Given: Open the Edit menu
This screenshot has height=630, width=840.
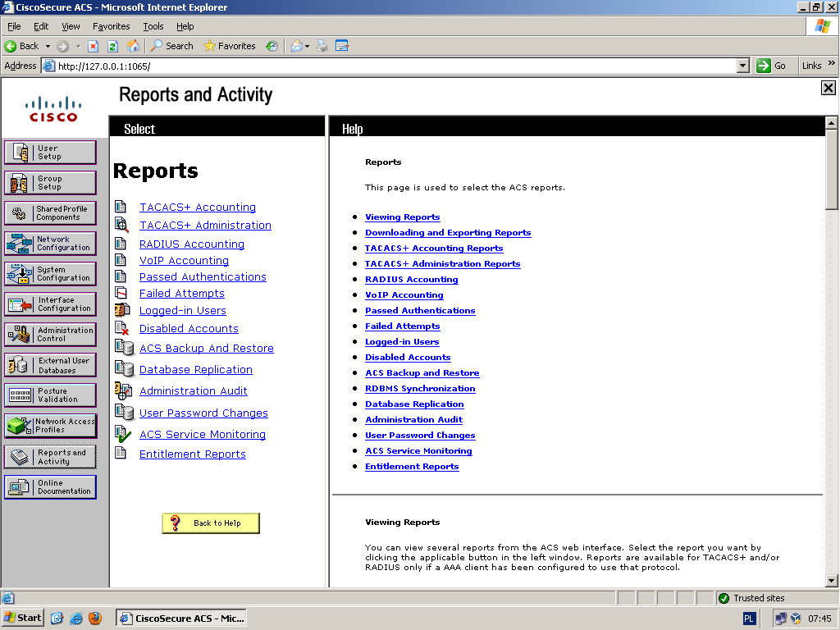Looking at the screenshot, I should click(41, 26).
